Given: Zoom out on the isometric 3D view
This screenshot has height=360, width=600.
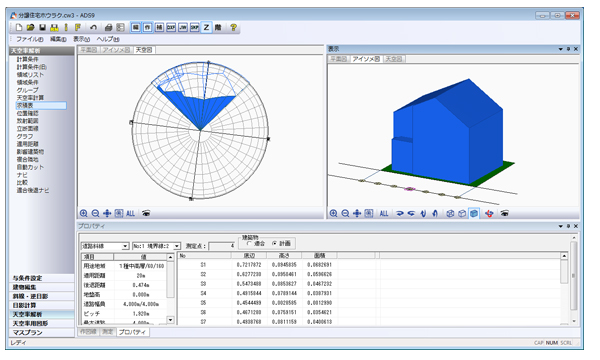Looking at the screenshot, I should point(345,213).
